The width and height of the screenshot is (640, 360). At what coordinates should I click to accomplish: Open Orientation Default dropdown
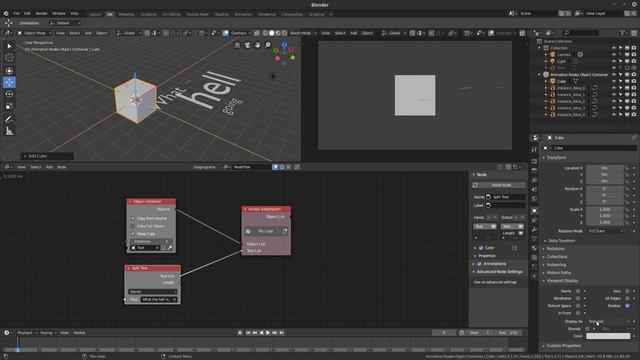point(65,23)
